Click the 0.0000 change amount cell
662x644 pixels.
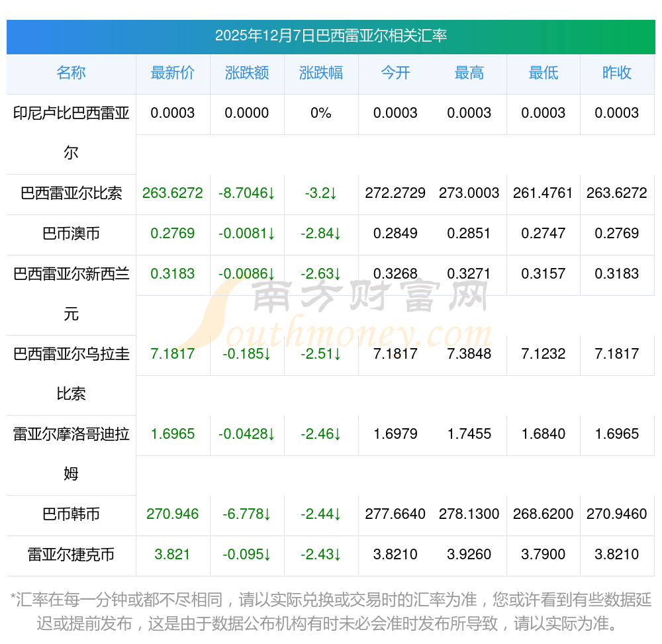pos(247,113)
